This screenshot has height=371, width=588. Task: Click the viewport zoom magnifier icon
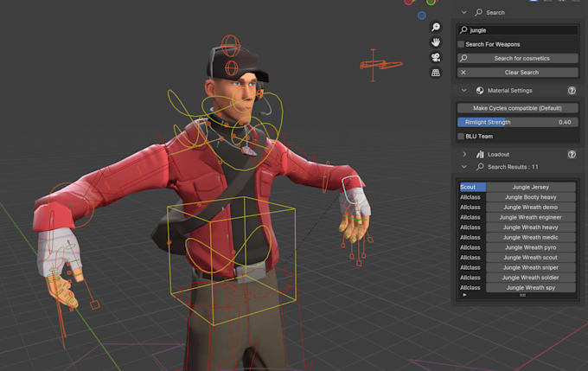(436, 27)
